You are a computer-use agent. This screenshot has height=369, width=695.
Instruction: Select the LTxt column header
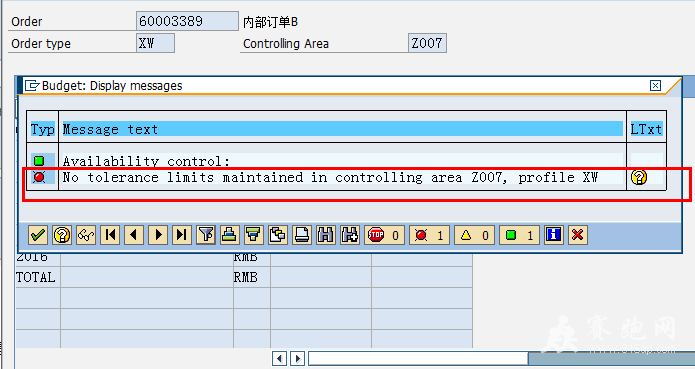click(646, 129)
